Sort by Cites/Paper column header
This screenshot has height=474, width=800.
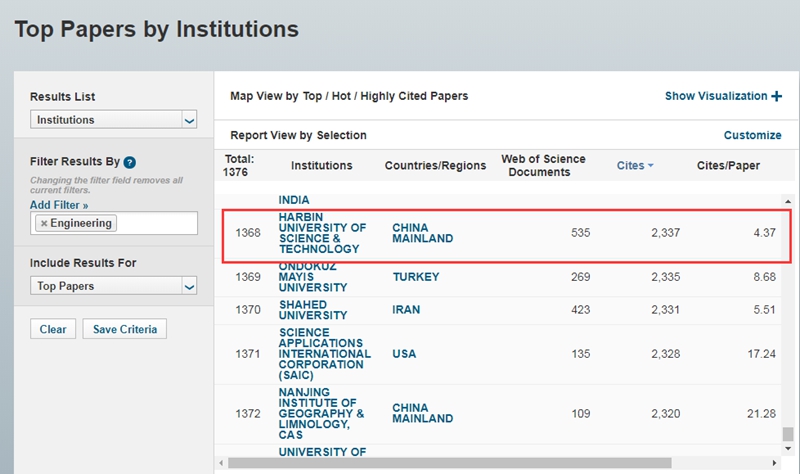tap(730, 166)
